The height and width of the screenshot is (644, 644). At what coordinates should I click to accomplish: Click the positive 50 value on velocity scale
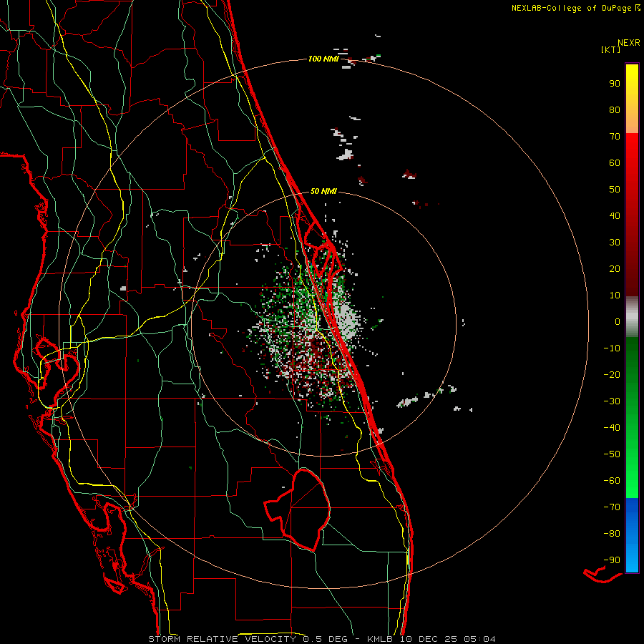(615, 190)
